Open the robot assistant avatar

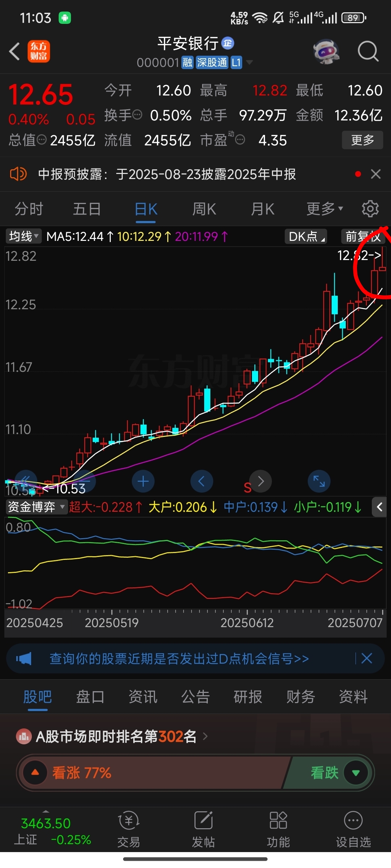[326, 52]
